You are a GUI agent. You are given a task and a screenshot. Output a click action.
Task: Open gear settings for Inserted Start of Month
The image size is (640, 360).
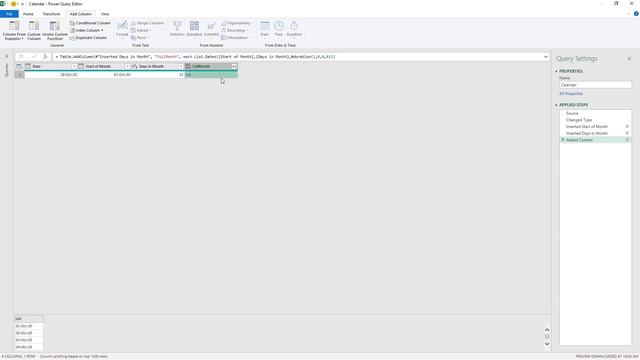point(627,127)
